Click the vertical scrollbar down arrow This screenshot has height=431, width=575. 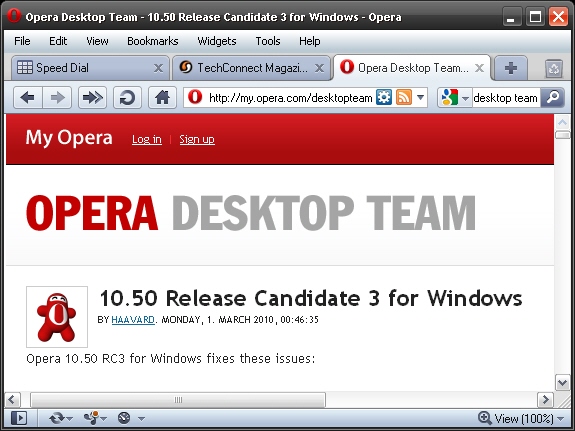563,383
